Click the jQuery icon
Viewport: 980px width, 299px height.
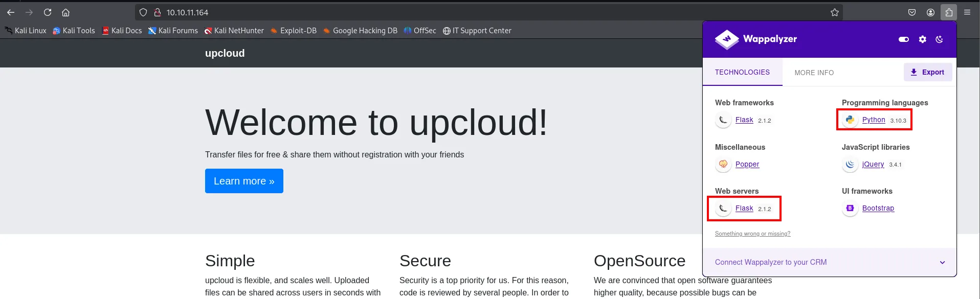(850, 164)
